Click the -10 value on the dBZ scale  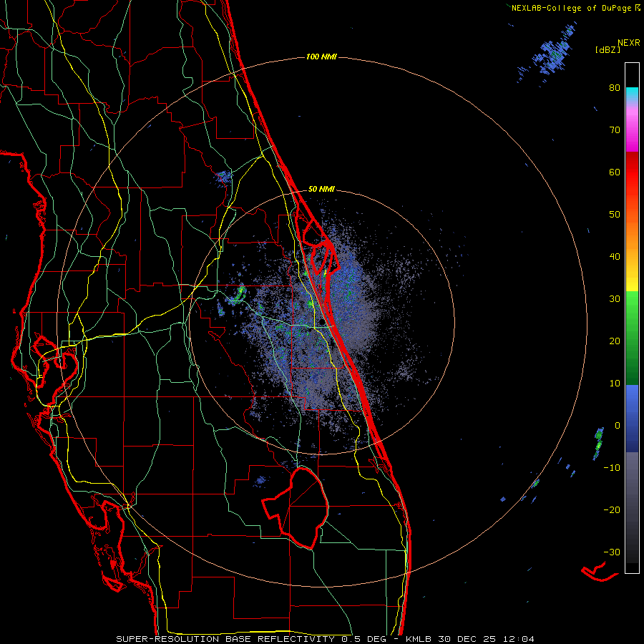click(612, 468)
